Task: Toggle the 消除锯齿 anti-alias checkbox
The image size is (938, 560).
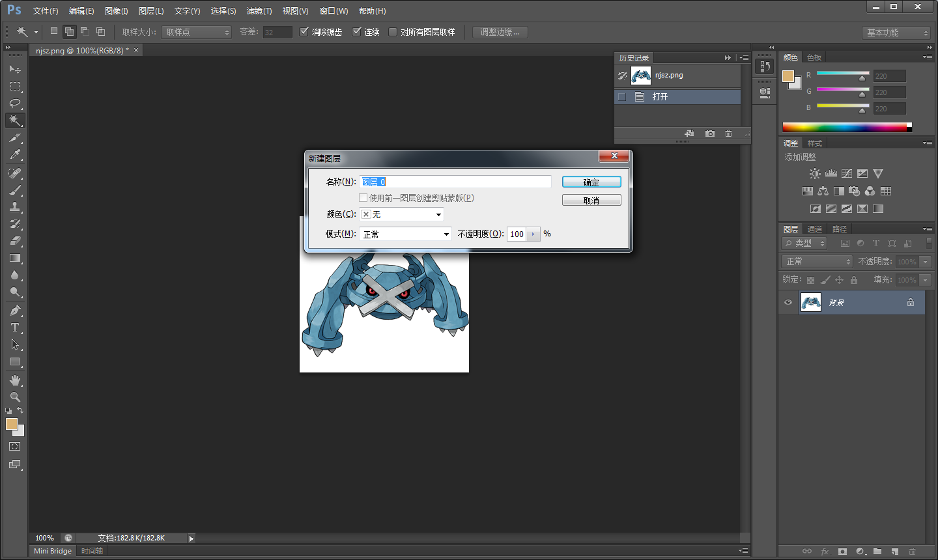Action: tap(304, 32)
